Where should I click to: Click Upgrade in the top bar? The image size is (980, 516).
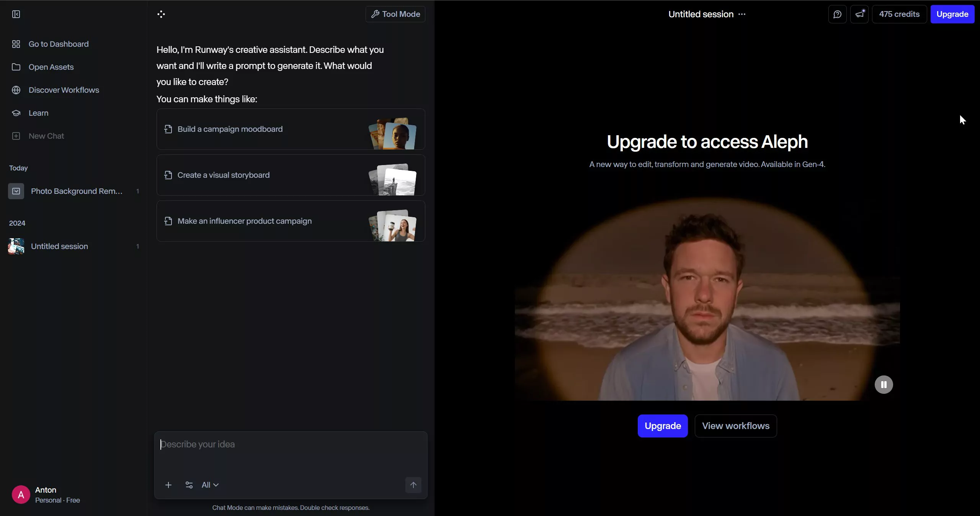pos(952,14)
